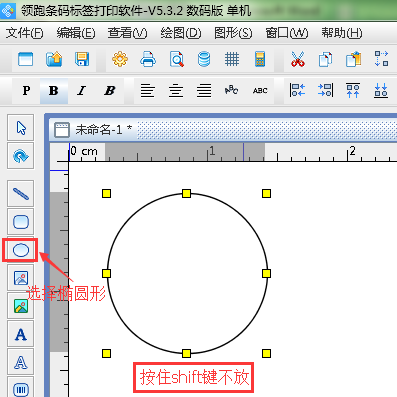Image resolution: width=397 pixels, height=397 pixels.
Task: Select the rounded rectangle tool
Action: coord(21,222)
